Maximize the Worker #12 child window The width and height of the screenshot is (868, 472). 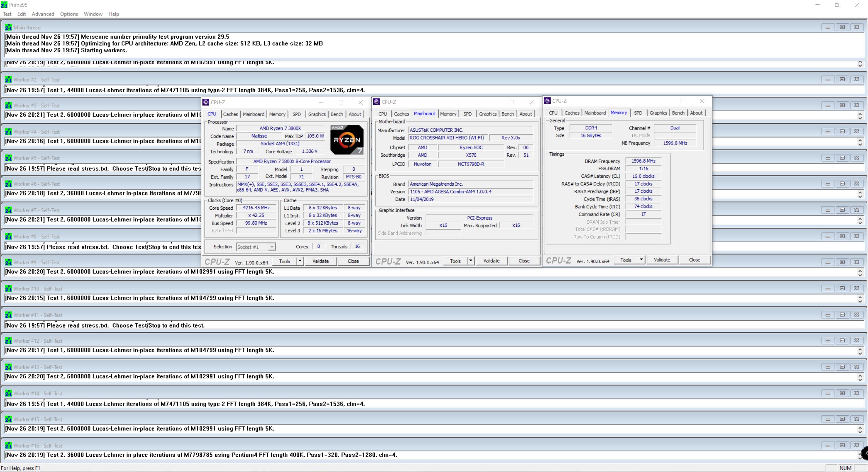(842, 341)
